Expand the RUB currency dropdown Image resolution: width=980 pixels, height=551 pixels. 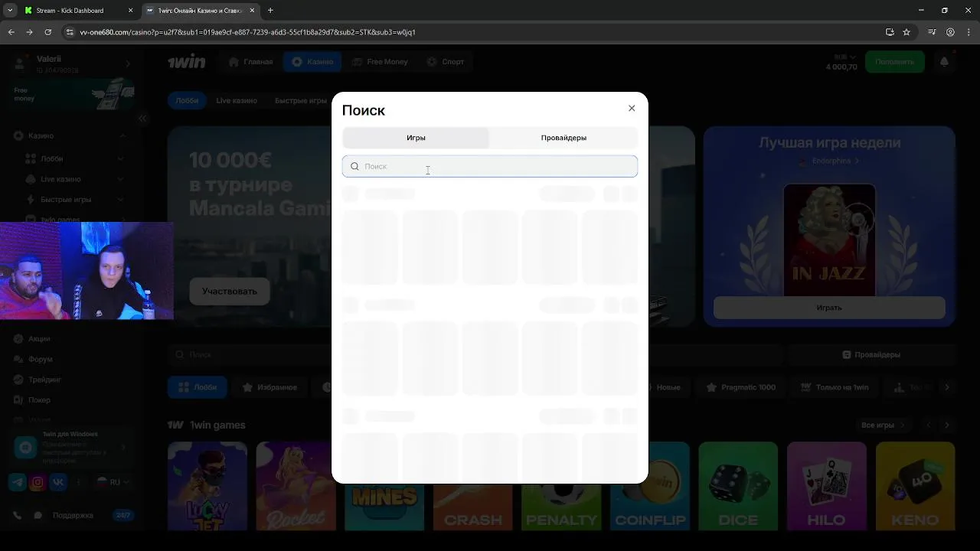(845, 57)
